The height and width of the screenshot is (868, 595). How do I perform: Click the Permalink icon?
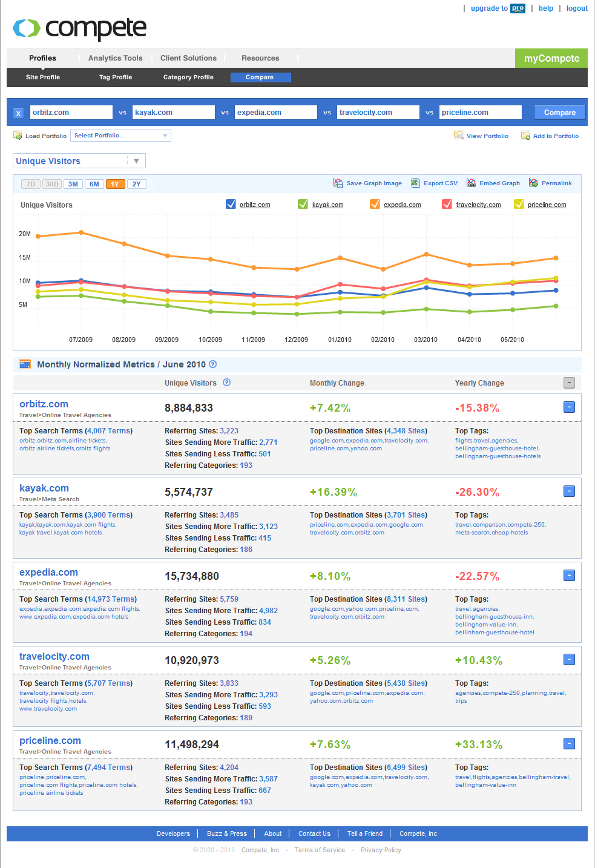[x=533, y=183]
